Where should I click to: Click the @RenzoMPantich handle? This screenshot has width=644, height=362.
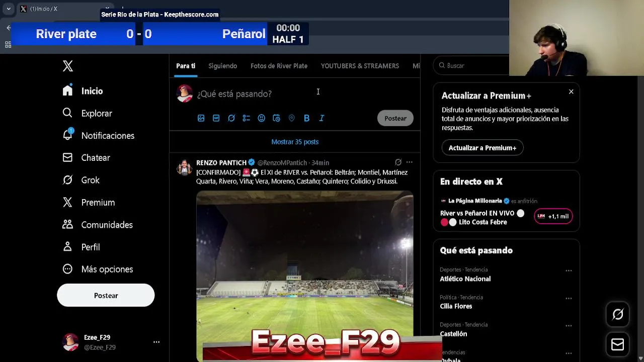point(282,162)
